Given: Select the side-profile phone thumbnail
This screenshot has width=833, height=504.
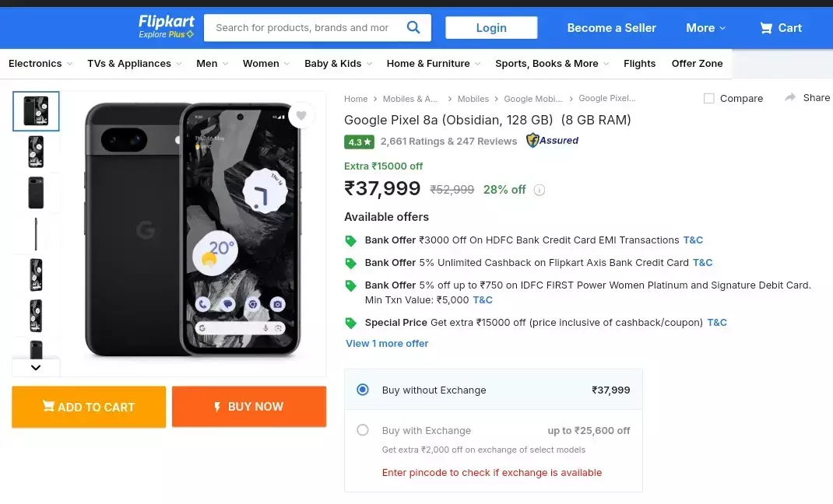Looking at the screenshot, I should pos(36,234).
